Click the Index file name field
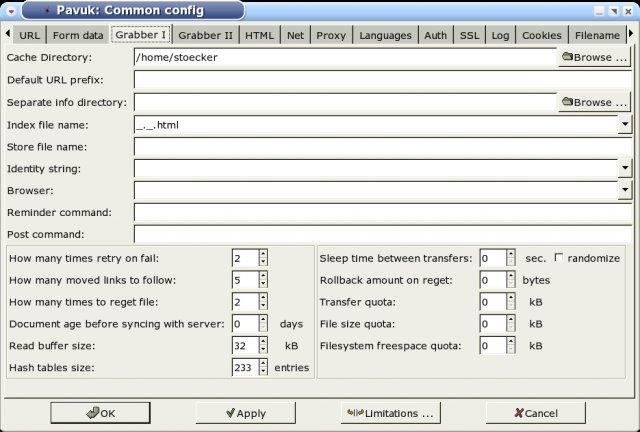Viewport: 640px width, 432px height. coord(376,125)
